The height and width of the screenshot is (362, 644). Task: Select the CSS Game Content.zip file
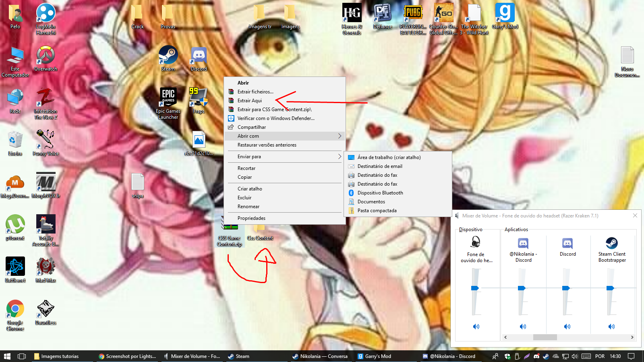click(230, 232)
